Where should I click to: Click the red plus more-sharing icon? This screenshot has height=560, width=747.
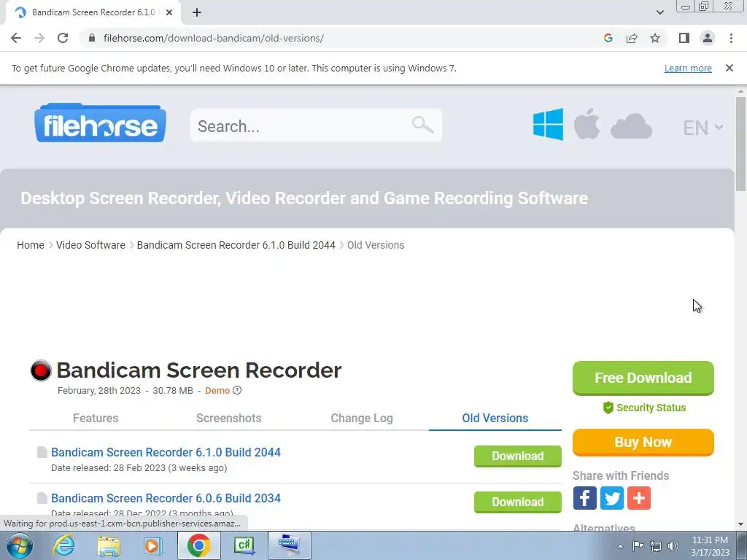pyautogui.click(x=639, y=498)
